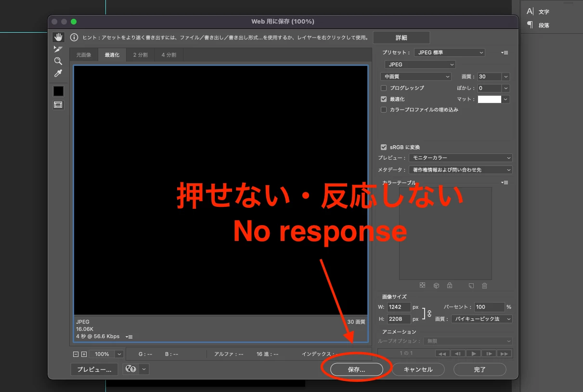583x392 pixels.
Task: Enable the プログレッシブ checkbox
Action: (x=384, y=88)
